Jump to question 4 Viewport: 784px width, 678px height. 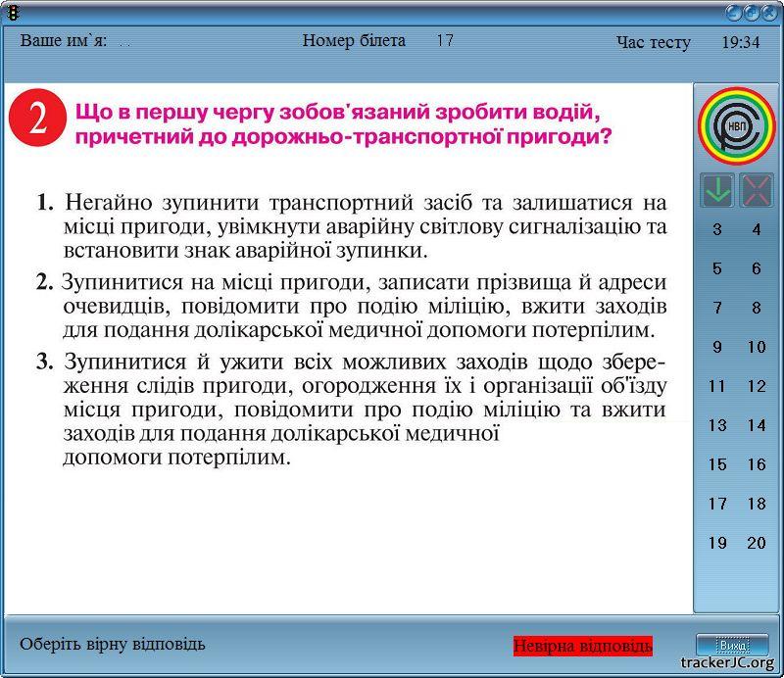coord(757,230)
